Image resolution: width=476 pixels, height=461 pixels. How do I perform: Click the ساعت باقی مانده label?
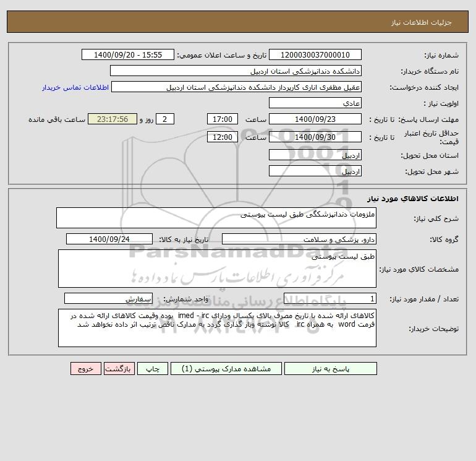[x=57, y=119]
